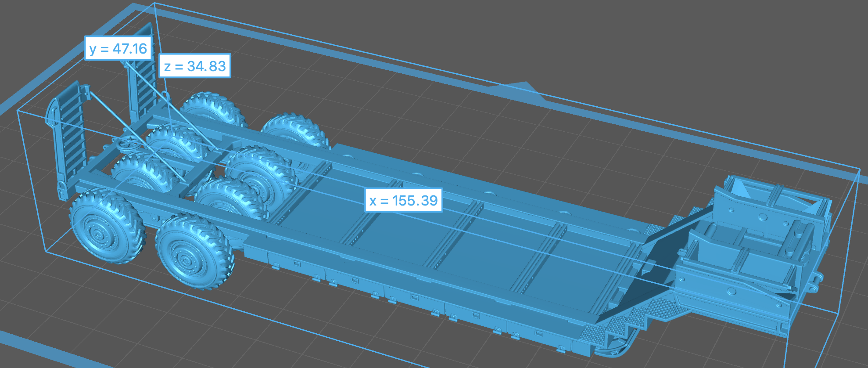Click the second front-row trailer wheel
The width and height of the screenshot is (868, 368).
pos(195,251)
